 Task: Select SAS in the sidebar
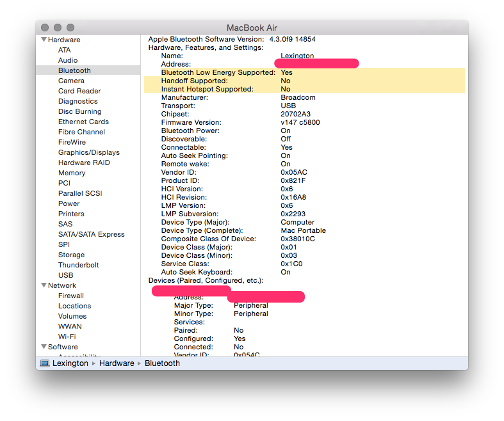point(65,224)
